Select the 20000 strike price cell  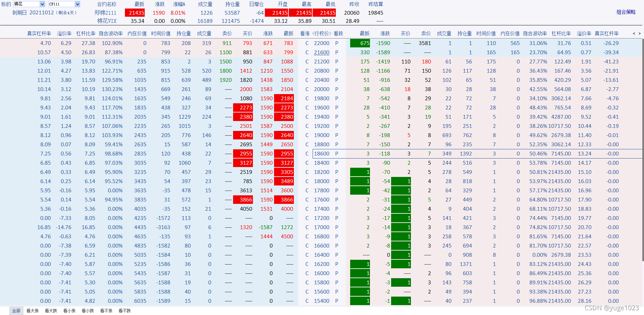(322, 89)
